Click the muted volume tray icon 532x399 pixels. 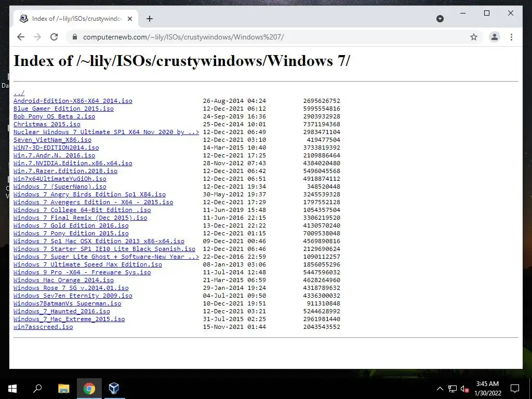464,389
